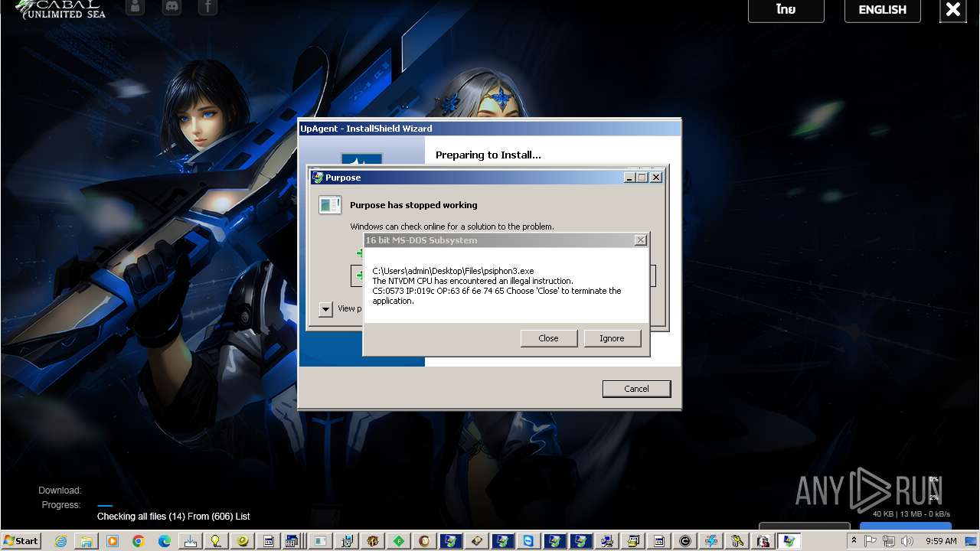
Task: Select the active installer taskbar item
Action: point(789,541)
